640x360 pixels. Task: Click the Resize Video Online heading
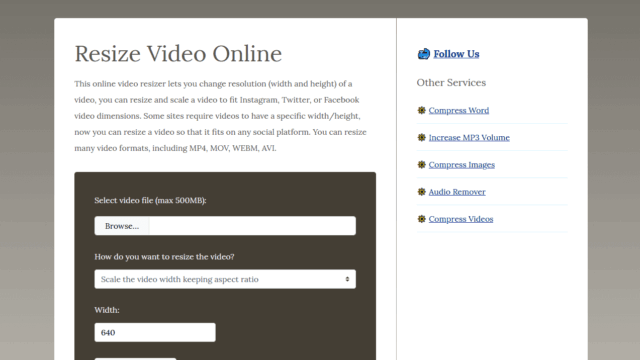pos(178,54)
